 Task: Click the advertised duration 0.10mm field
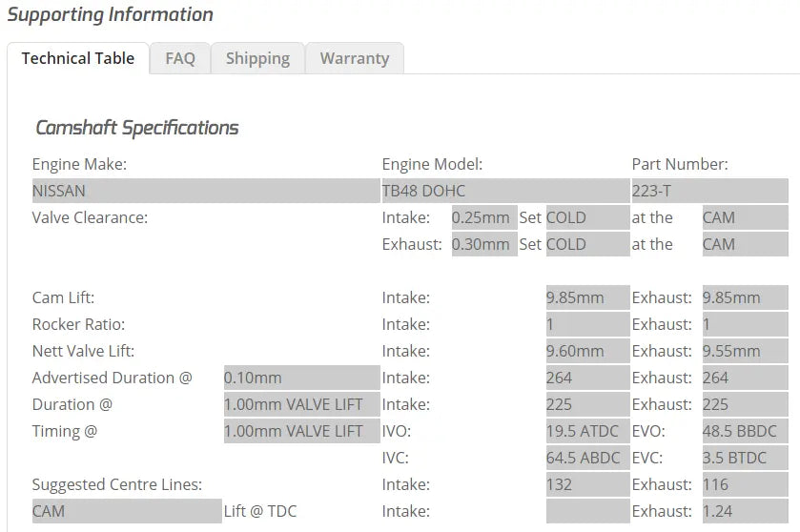click(301, 378)
